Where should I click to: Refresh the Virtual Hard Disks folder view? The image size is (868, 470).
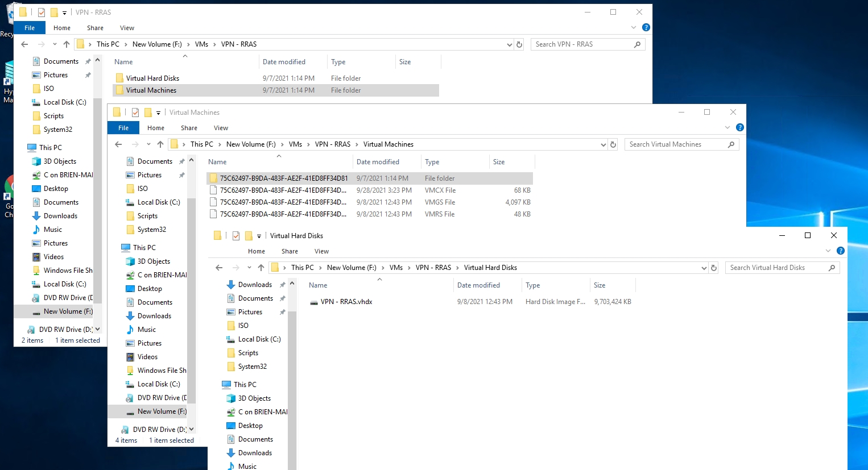714,267
